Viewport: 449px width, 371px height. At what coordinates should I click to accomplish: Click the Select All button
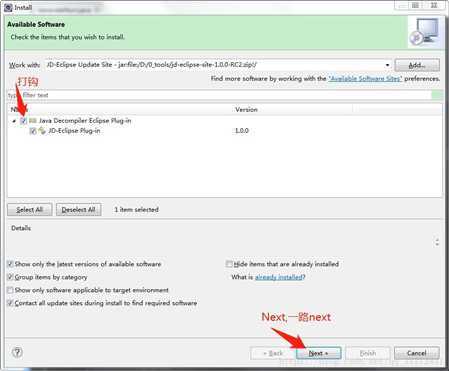[30, 210]
